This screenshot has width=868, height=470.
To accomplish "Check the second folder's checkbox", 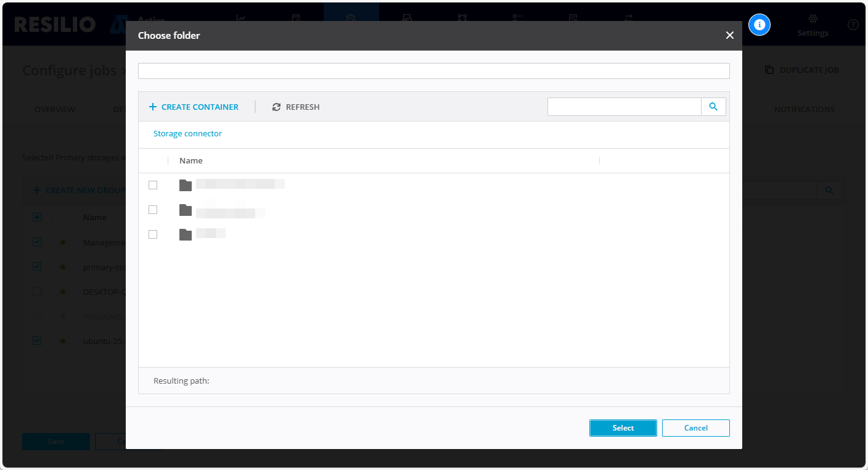I will click(x=153, y=210).
